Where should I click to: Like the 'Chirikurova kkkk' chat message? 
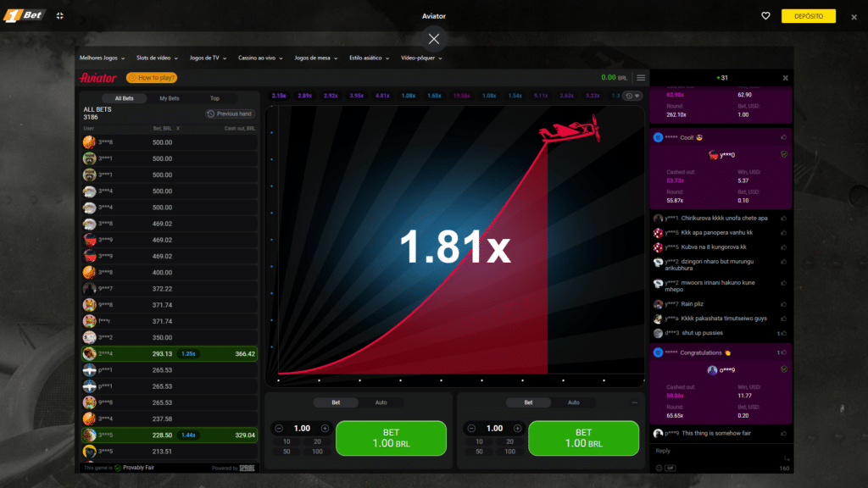[x=784, y=219]
